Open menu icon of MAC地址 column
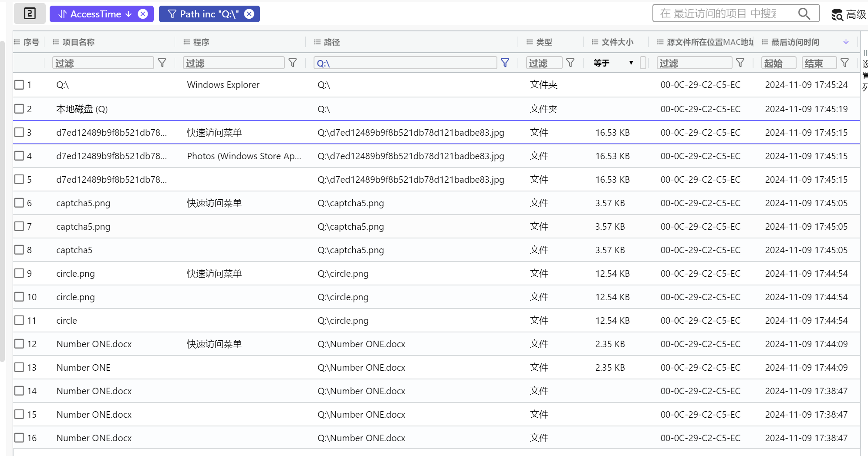 (660, 42)
